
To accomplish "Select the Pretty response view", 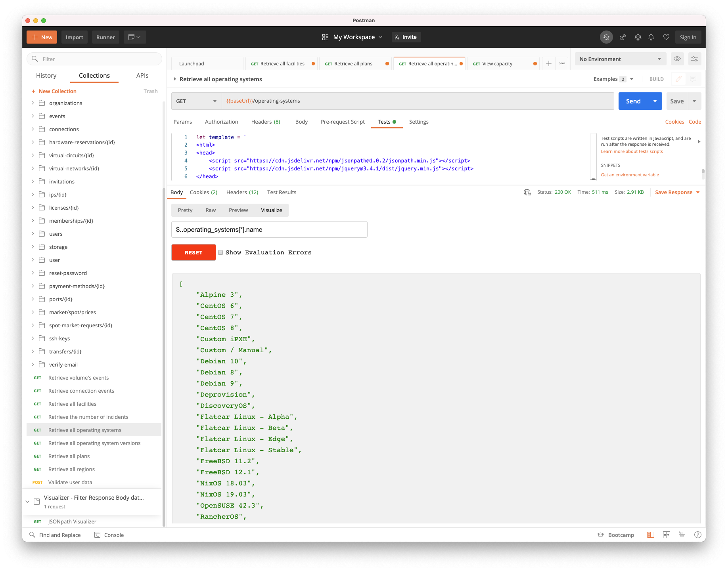I will [x=185, y=210].
